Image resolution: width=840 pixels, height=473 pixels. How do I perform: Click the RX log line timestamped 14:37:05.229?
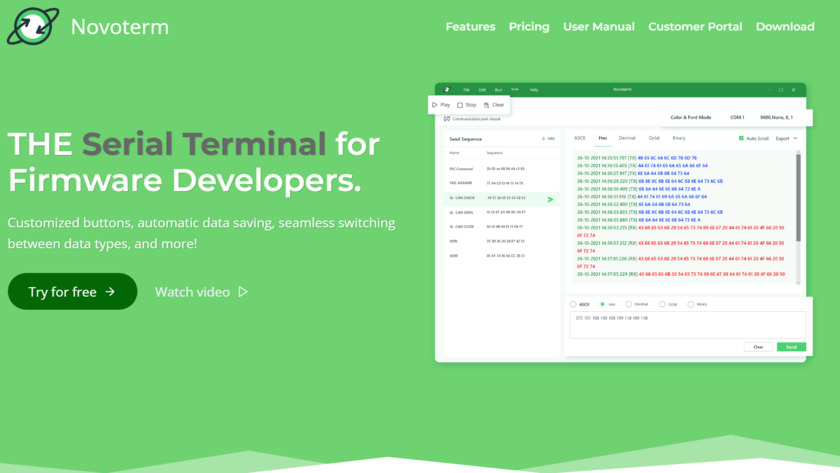pos(681,274)
